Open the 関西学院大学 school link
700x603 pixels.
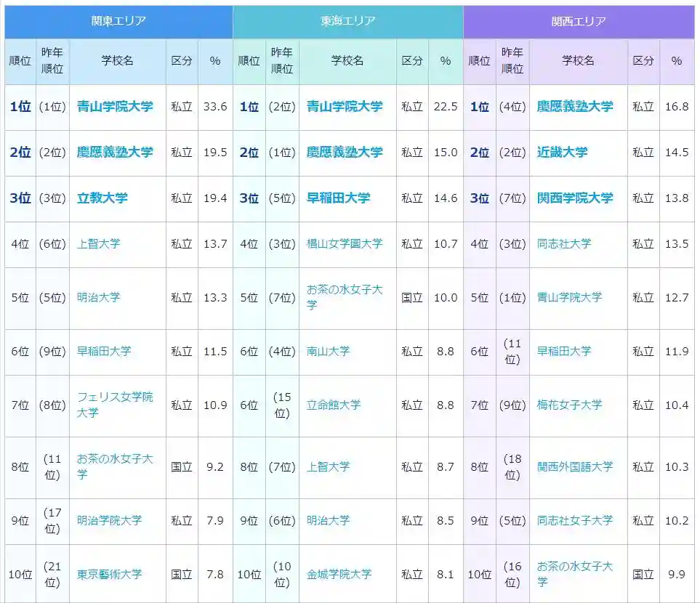[x=575, y=198]
